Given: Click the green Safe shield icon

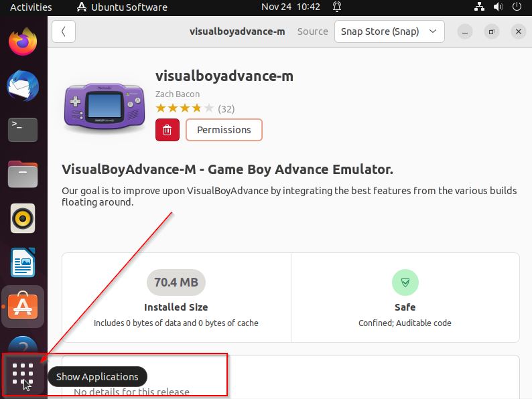Looking at the screenshot, I should (x=405, y=283).
